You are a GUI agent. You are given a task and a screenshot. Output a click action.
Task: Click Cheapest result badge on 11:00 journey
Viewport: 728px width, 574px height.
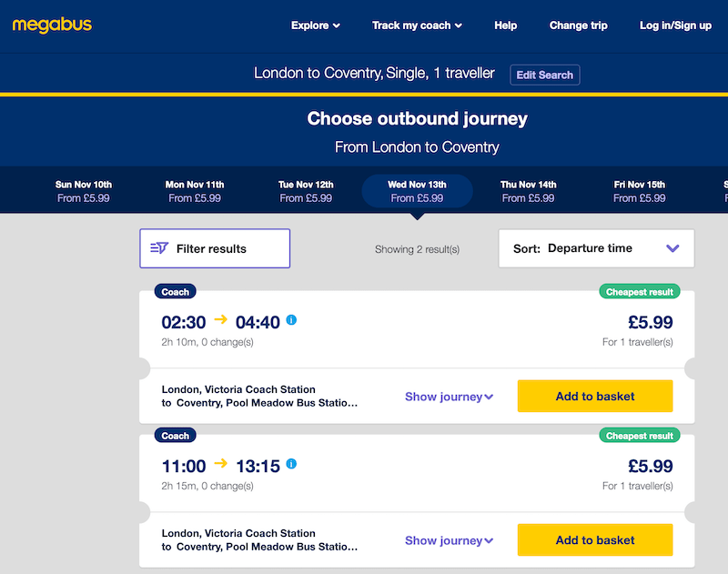click(640, 436)
